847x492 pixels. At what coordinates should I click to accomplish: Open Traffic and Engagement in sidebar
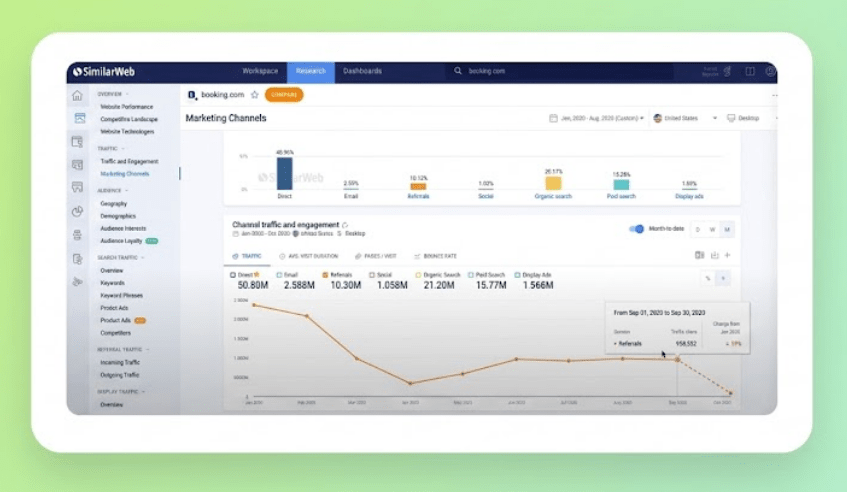click(129, 161)
